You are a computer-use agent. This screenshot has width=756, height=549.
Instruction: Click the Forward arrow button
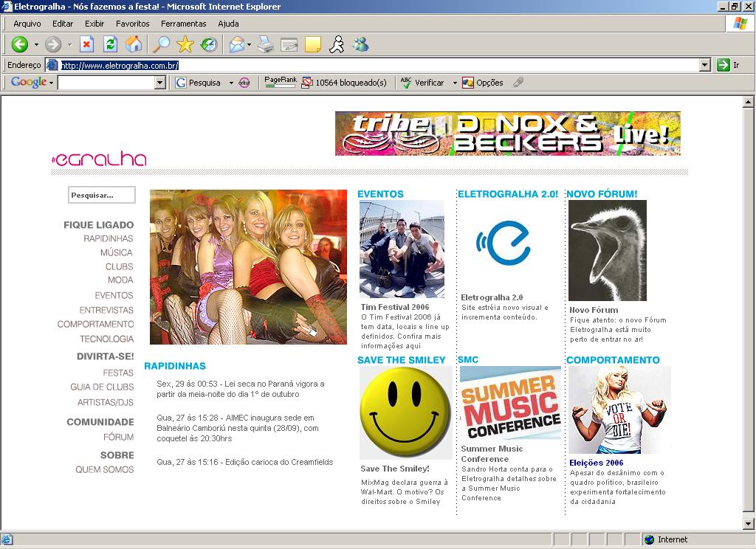(x=53, y=45)
